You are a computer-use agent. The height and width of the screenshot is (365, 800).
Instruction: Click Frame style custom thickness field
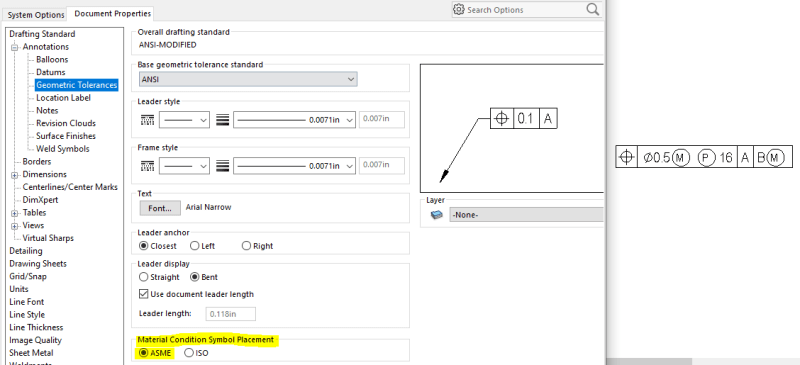382,164
